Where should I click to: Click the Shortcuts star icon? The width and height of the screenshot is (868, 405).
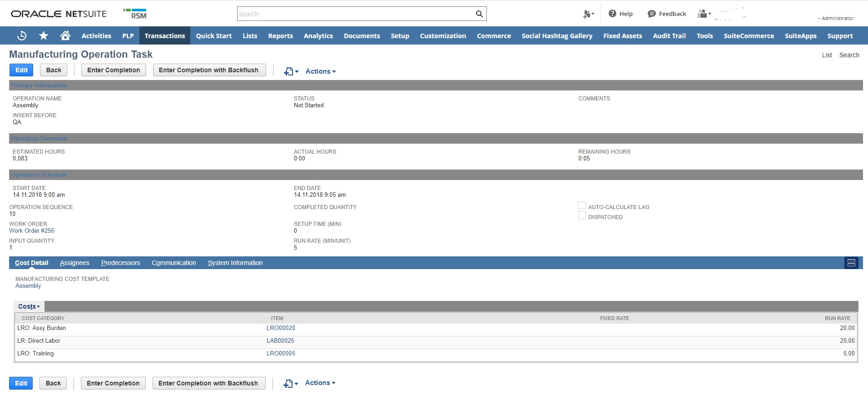coord(44,36)
